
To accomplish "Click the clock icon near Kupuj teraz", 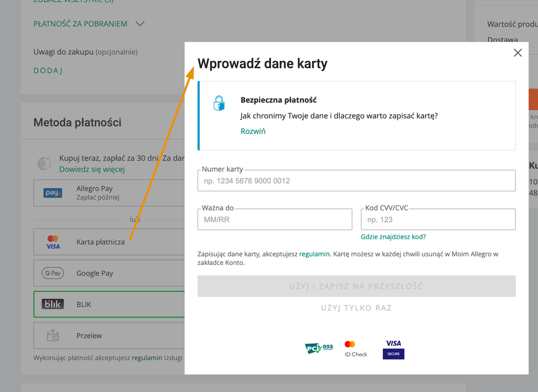I will [x=44, y=164].
